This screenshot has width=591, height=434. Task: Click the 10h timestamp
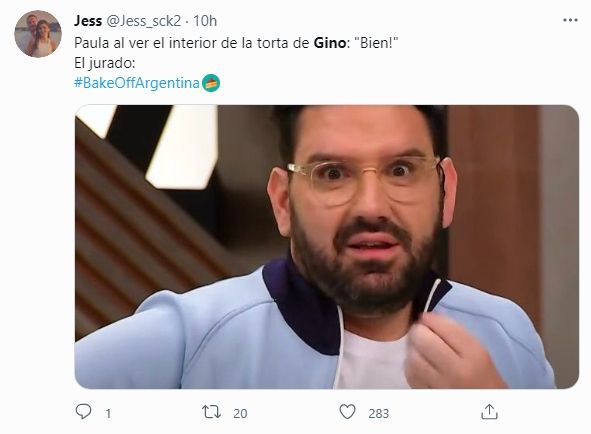click(205, 21)
